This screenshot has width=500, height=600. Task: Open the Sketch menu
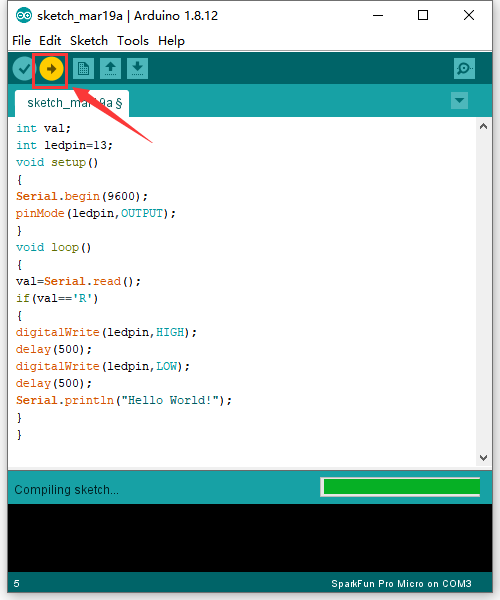click(89, 41)
